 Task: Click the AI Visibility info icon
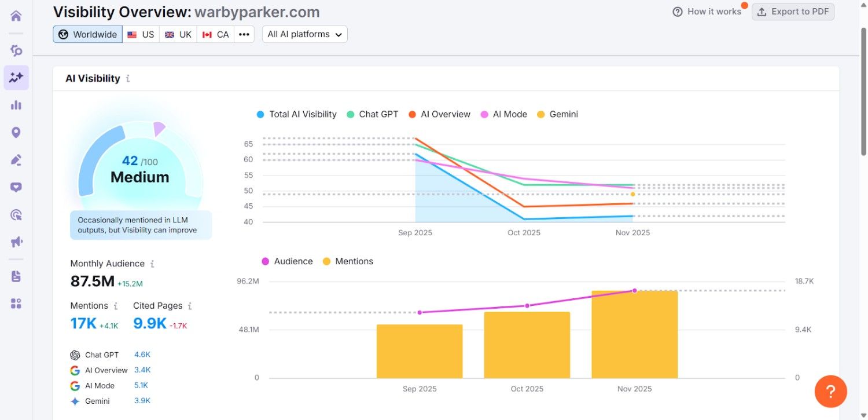(x=128, y=78)
